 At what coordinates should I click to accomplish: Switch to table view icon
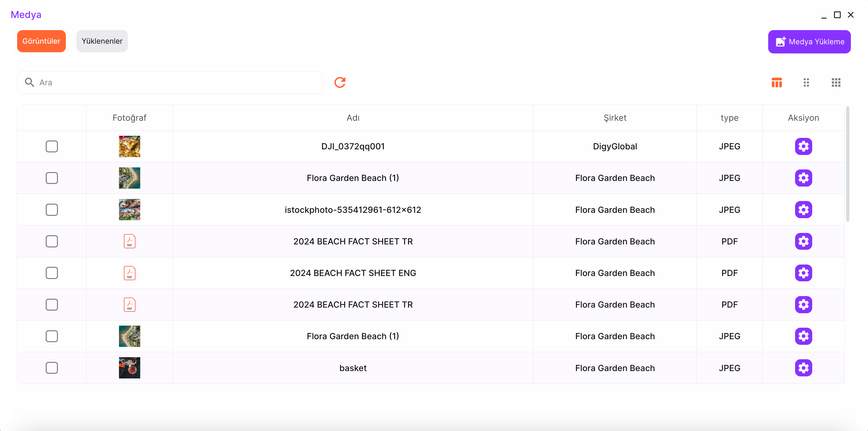[776, 82]
